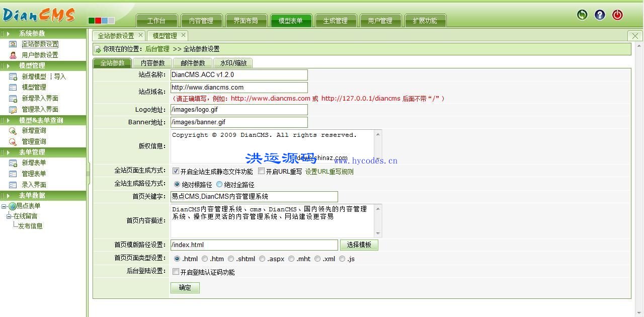The height and width of the screenshot is (317, 644).
Task: Click the 新增表单 icon
Action: pyautogui.click(x=13, y=163)
